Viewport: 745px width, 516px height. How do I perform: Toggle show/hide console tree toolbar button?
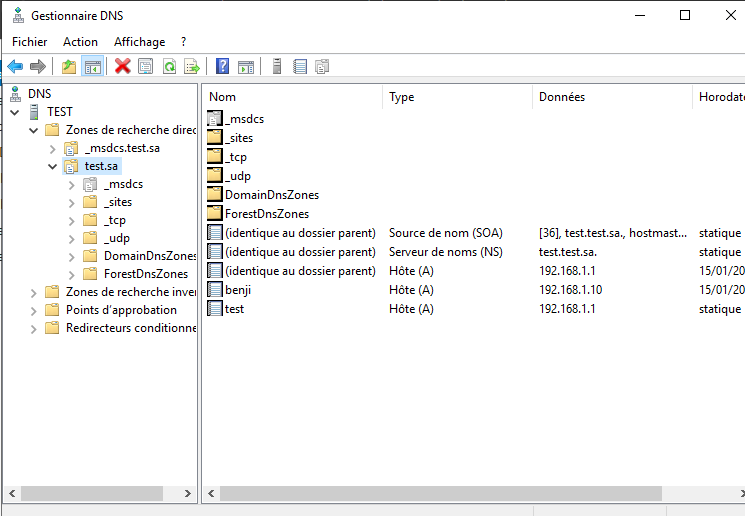92,67
